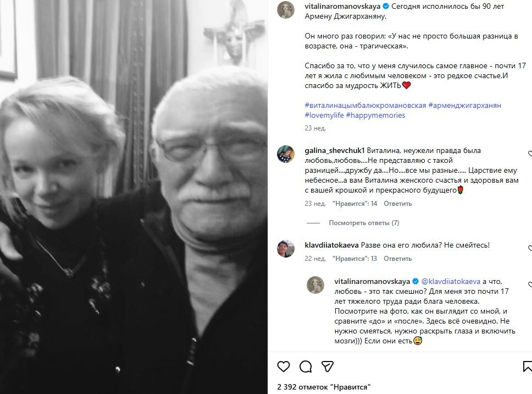Open hashtag #арменджигарханян
Image resolution: width=532 pixels, height=394 pixels.
pos(464,105)
